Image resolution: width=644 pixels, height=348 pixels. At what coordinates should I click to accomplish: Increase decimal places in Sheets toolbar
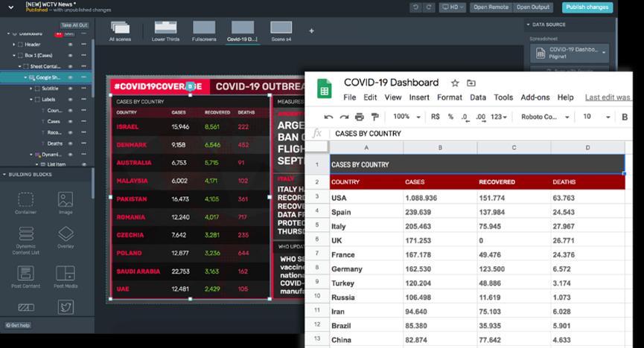pos(480,117)
